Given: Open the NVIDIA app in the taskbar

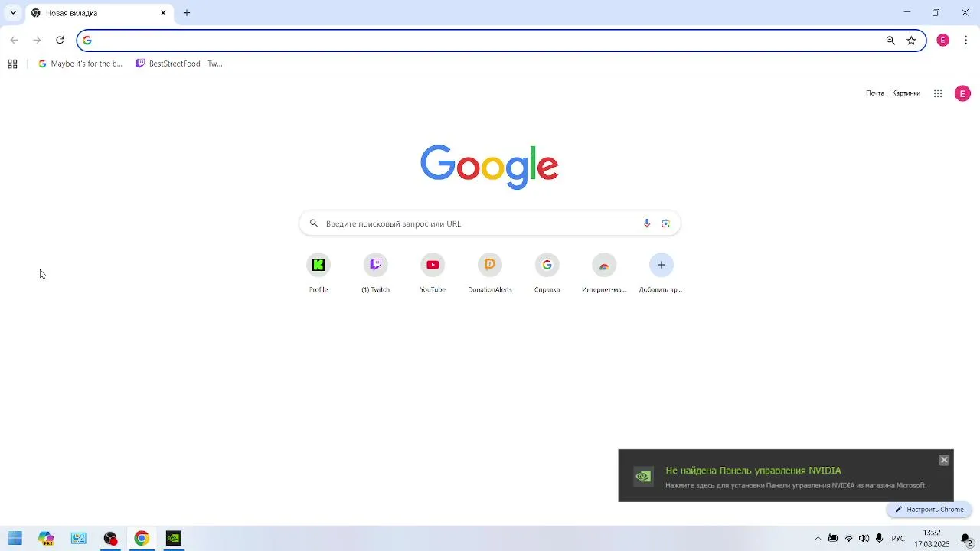Looking at the screenshot, I should 174,539.
